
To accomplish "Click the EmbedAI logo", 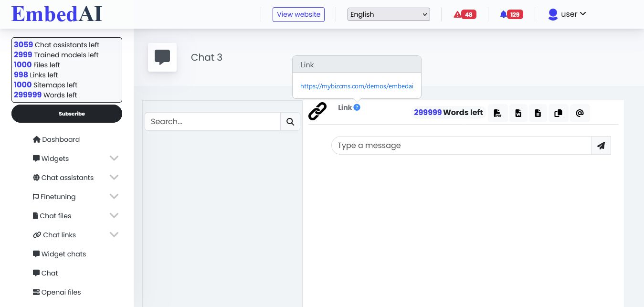I will (x=57, y=14).
